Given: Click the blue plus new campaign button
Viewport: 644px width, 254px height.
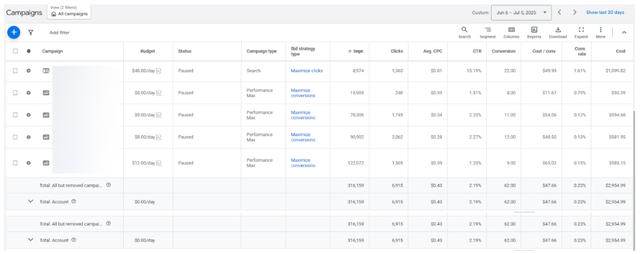Looking at the screenshot, I should click(x=14, y=32).
